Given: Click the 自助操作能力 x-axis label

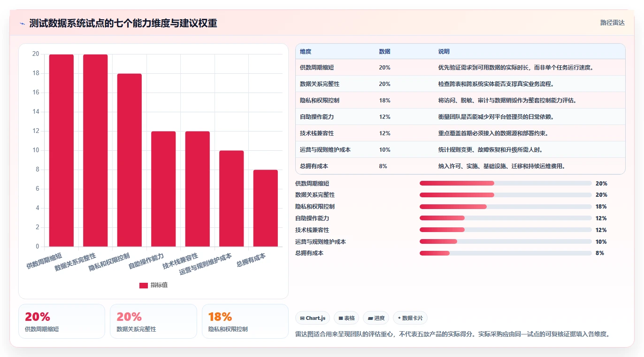Looking at the screenshot, I should pyautogui.click(x=146, y=261).
